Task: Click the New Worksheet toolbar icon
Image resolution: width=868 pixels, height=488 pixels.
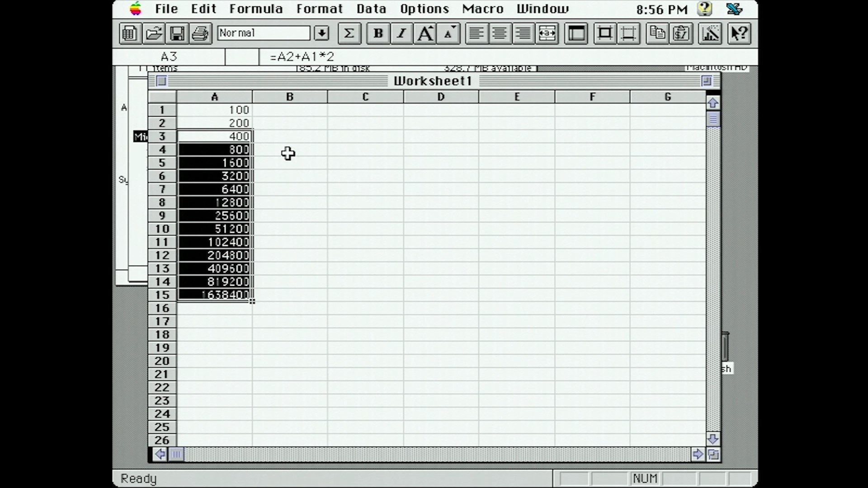Action: point(130,33)
